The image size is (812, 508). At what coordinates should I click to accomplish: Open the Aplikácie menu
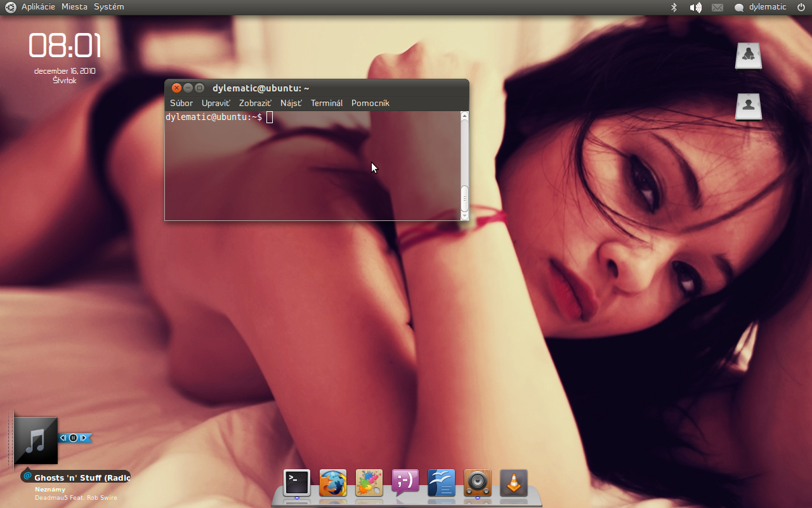point(38,7)
